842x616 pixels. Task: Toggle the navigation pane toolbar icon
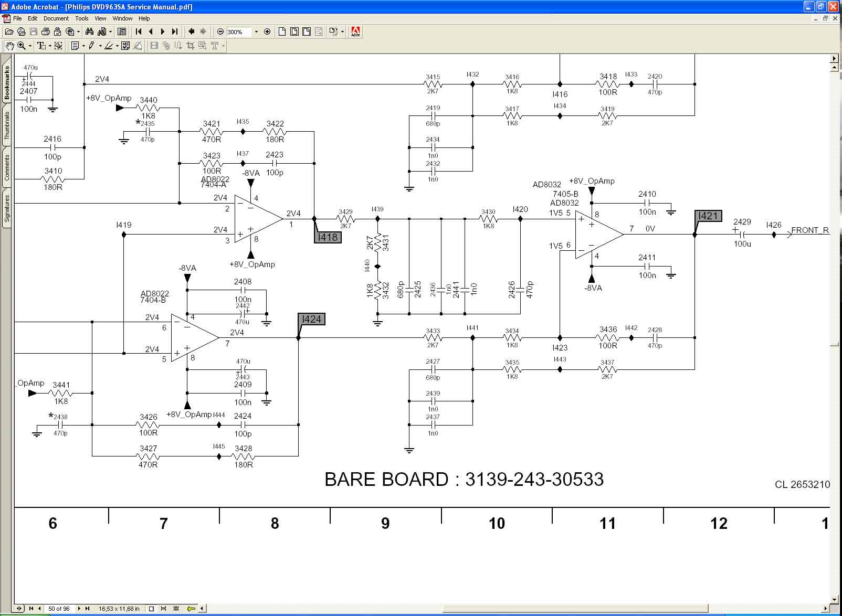point(122,31)
